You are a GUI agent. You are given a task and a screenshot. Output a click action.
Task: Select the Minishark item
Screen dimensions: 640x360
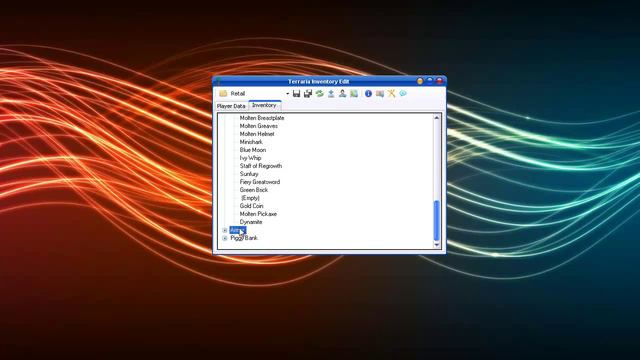point(251,142)
